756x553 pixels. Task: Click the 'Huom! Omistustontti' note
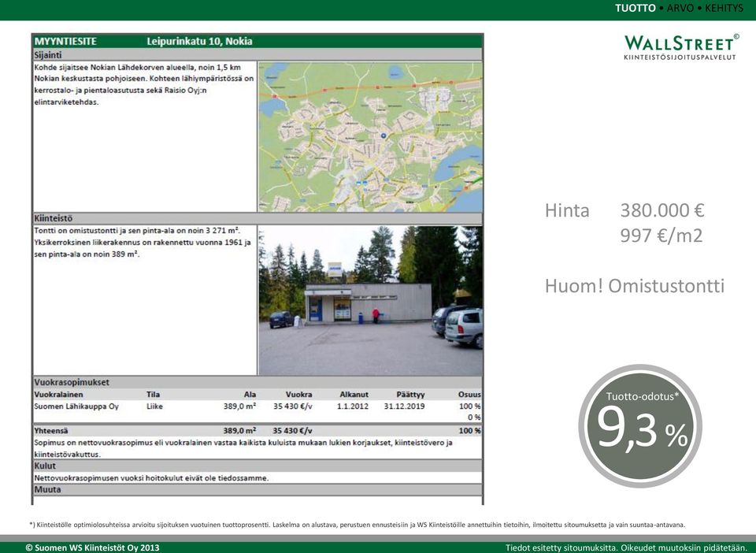coord(635,286)
